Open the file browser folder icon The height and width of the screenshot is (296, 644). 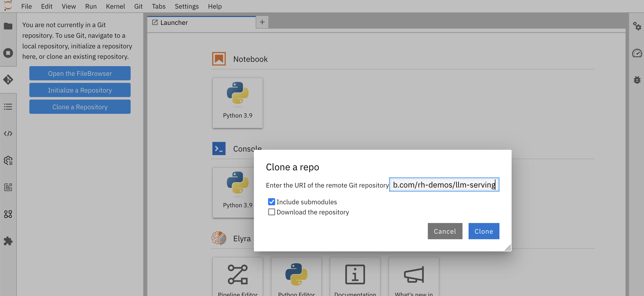pyautogui.click(x=8, y=26)
